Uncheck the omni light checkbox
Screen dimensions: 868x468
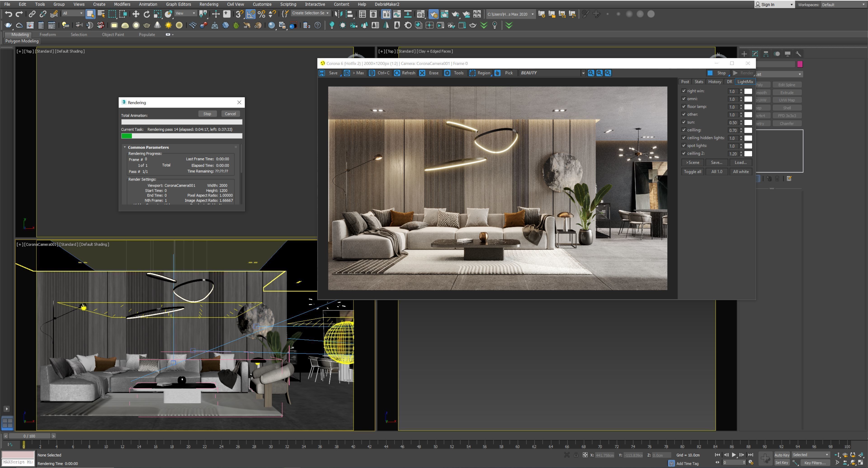(684, 98)
